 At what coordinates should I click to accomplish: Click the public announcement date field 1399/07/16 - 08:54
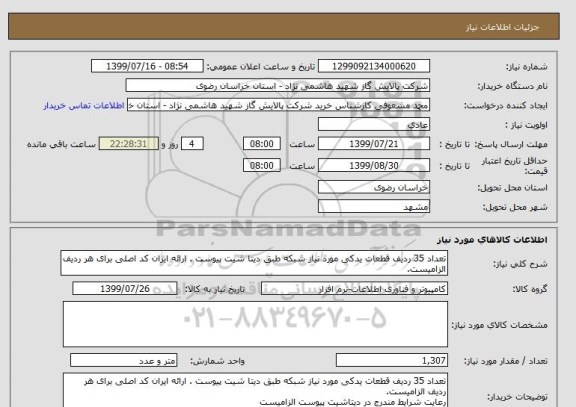pyautogui.click(x=147, y=66)
